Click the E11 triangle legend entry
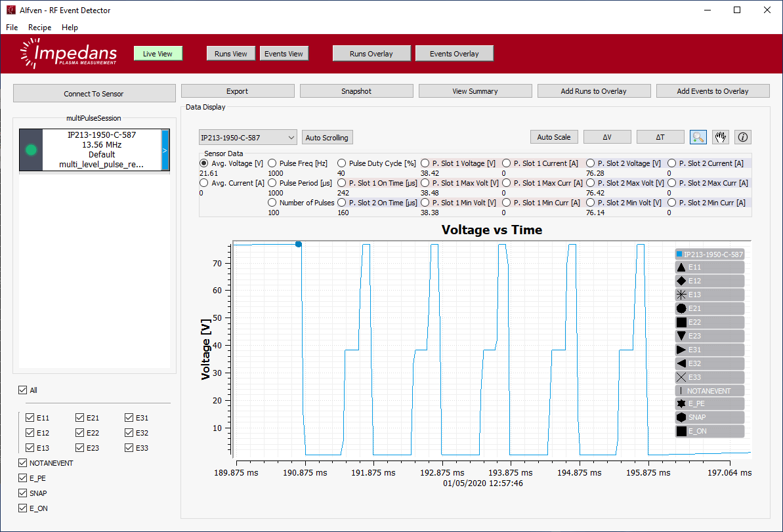783x532 pixels. 709,268
